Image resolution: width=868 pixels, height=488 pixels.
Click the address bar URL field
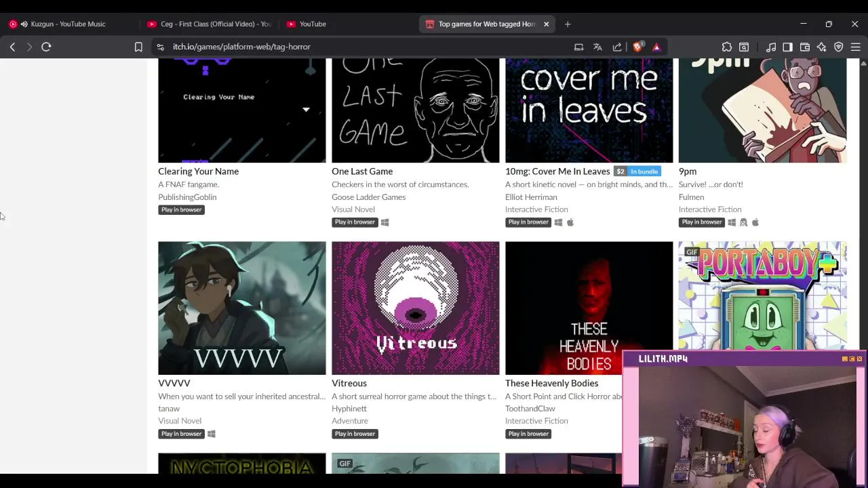tap(366, 47)
